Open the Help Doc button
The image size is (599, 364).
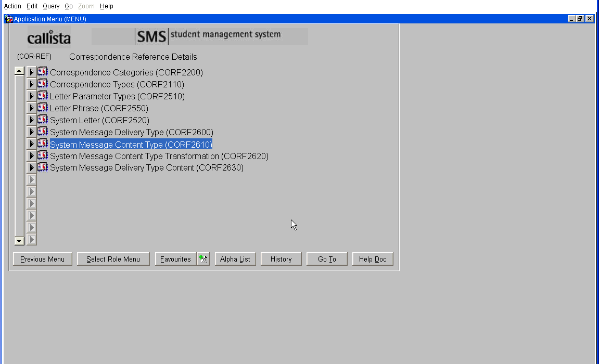coord(373,259)
